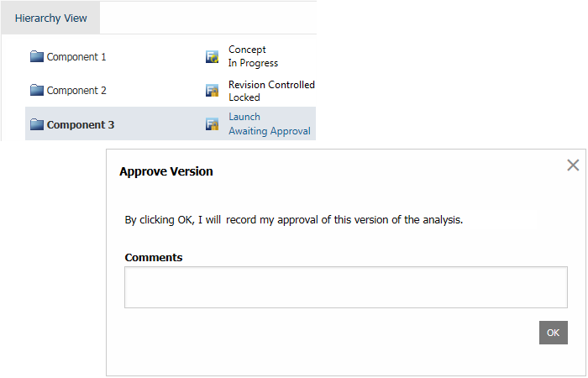Click the analysis icon beside Launch
588x378 pixels.
point(213,124)
